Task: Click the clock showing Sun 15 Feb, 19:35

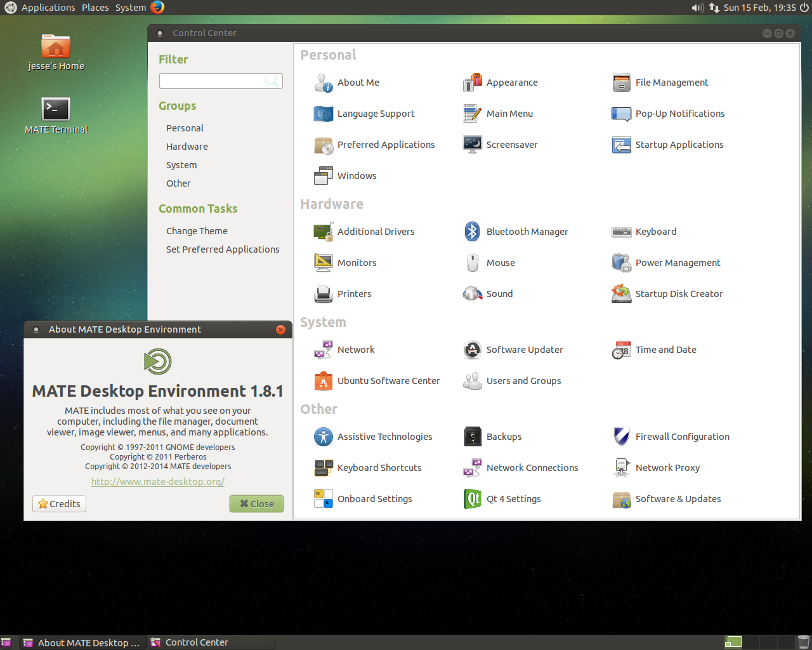Action: (759, 8)
